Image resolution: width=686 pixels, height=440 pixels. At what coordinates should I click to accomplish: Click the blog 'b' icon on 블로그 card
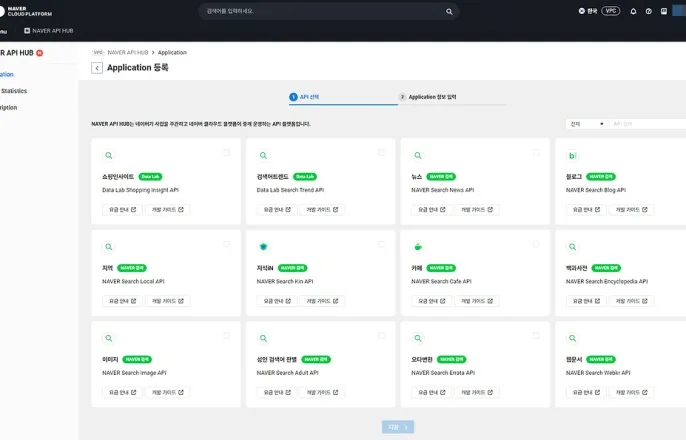[x=572, y=155]
